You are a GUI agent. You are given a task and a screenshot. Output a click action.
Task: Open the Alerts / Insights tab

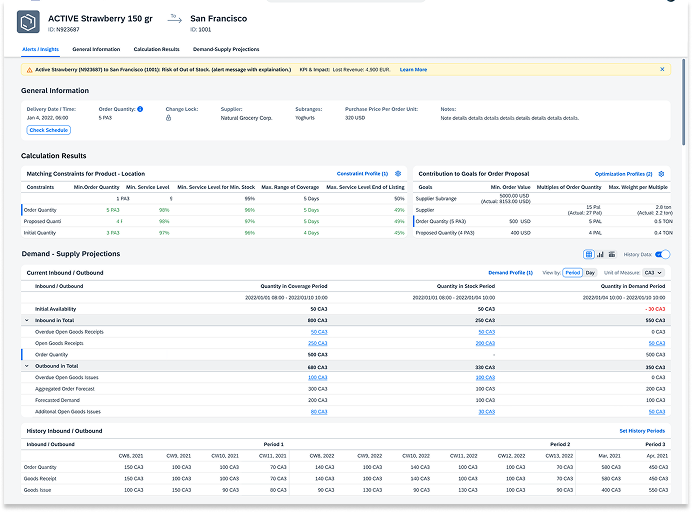(40, 49)
